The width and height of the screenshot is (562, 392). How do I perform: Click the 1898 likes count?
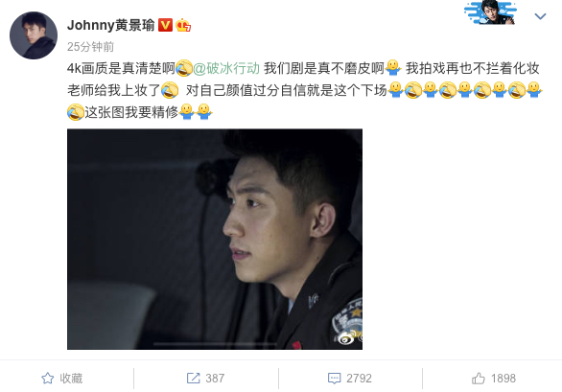point(503,379)
